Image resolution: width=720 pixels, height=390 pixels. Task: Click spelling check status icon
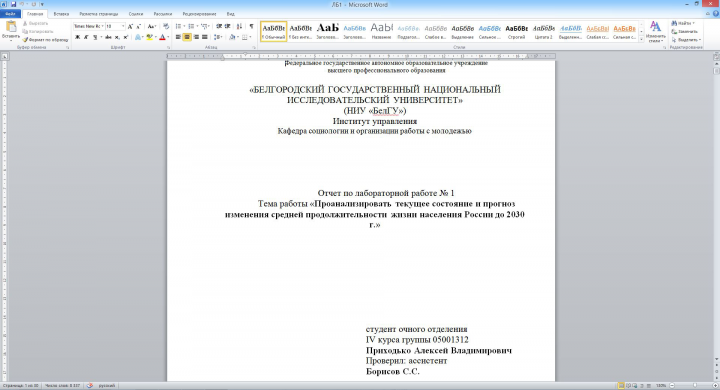pyautogui.click(x=90, y=386)
